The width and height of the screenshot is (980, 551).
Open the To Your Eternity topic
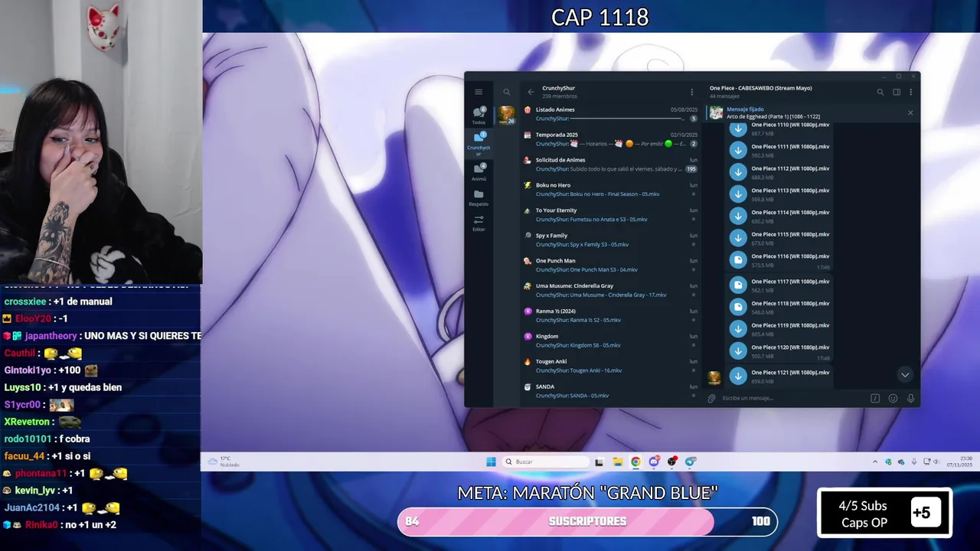(610, 215)
